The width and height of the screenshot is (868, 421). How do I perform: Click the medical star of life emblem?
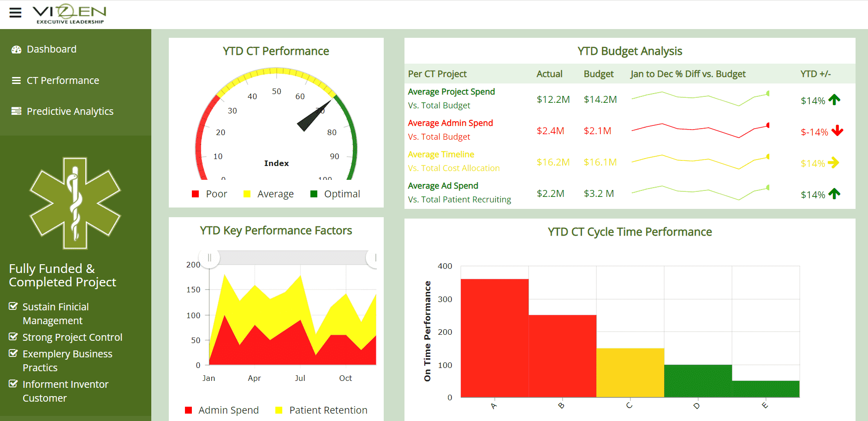tap(75, 203)
